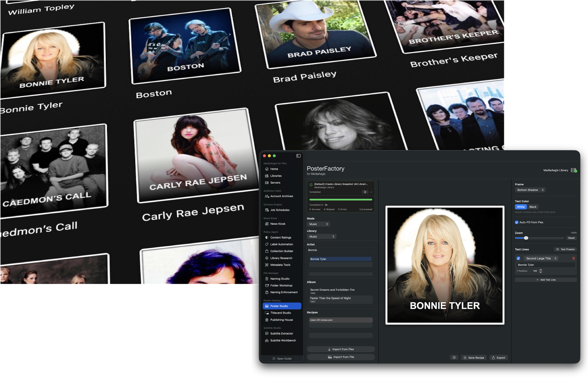588x380 pixels.
Task: Open Metadata Tools via its wrench icon
Action: [267, 265]
